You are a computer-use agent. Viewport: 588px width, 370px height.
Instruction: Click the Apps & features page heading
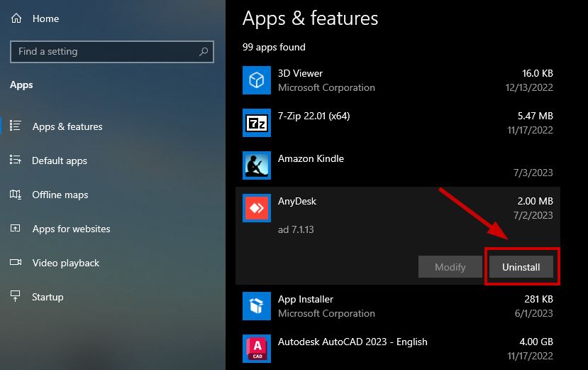(x=310, y=18)
